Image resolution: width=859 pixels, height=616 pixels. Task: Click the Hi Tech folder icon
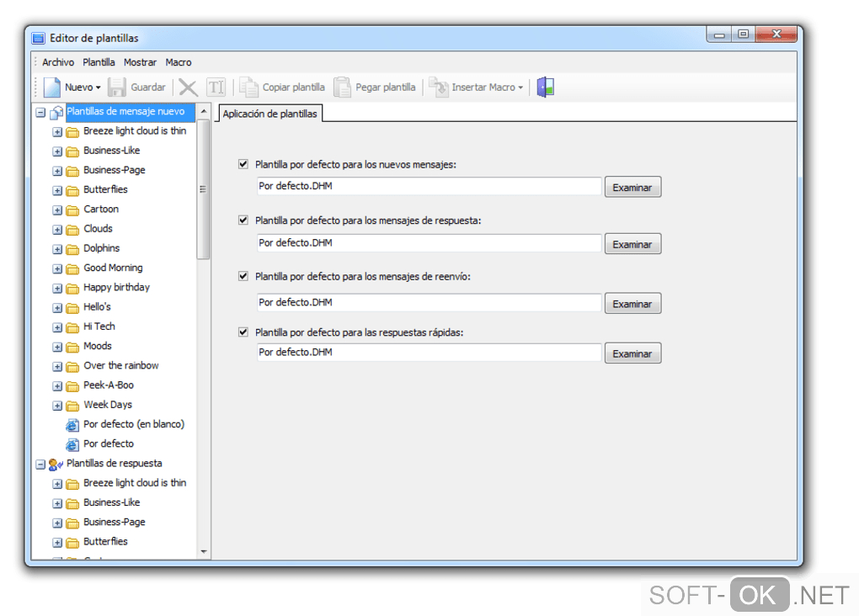click(x=72, y=327)
